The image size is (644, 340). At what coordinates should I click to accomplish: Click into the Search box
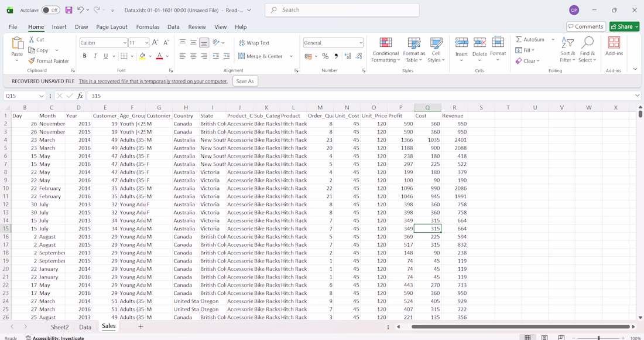(342, 10)
